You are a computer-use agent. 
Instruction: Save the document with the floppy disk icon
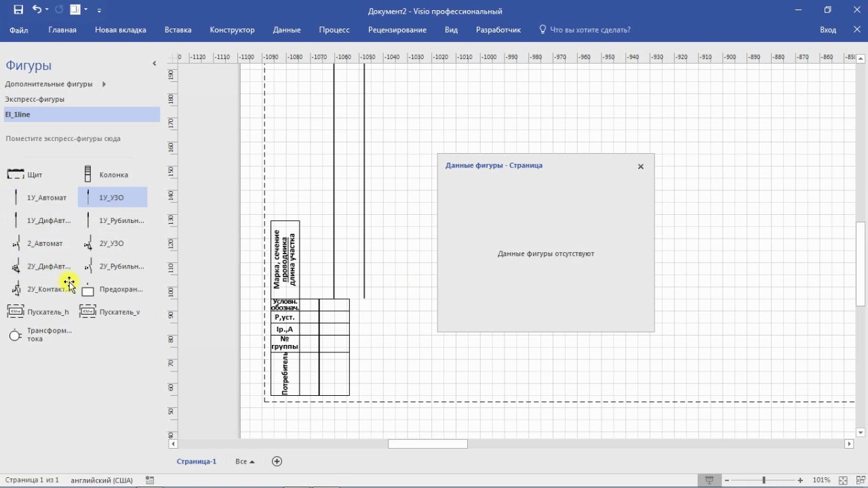(18, 10)
